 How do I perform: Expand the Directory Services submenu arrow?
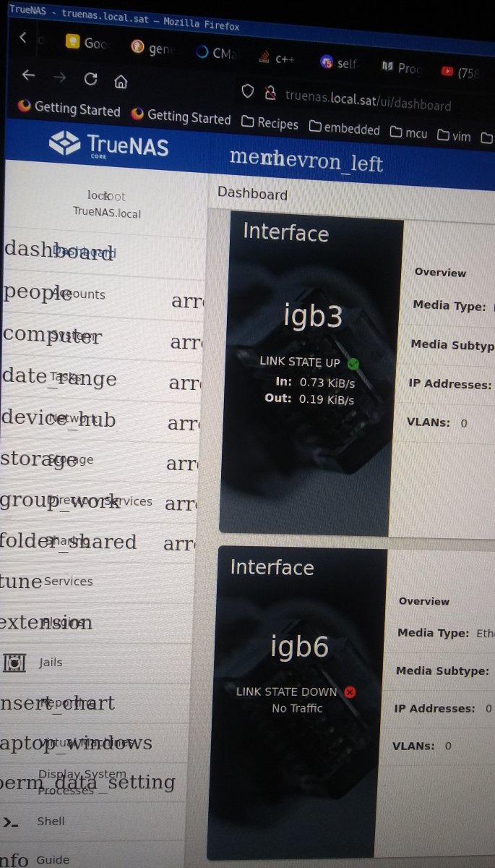[181, 503]
